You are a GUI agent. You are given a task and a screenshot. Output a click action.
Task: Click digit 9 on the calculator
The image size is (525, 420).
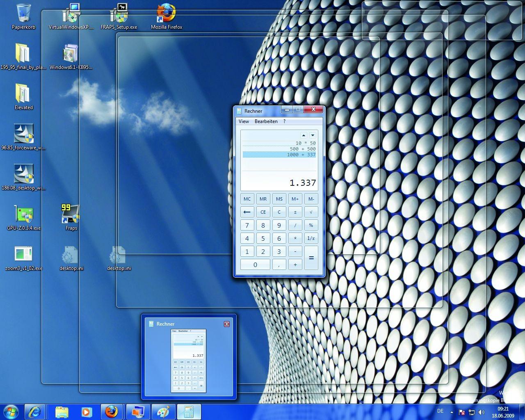tap(279, 225)
